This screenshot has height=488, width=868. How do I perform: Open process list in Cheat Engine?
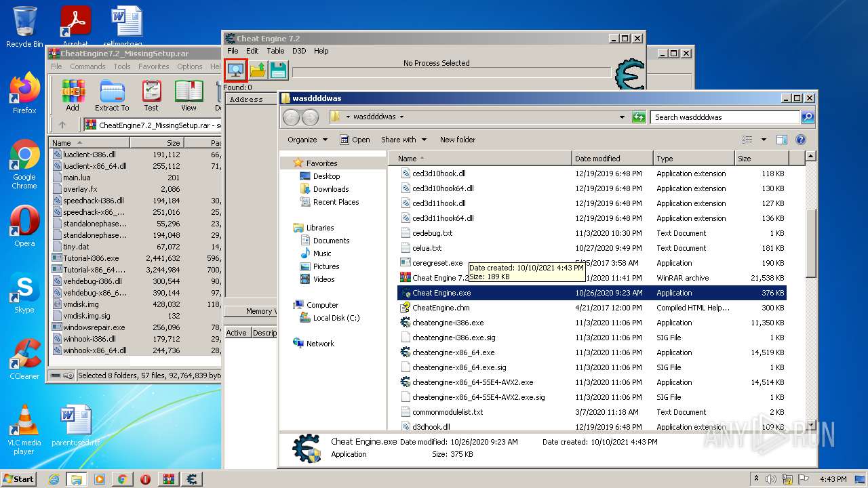click(x=236, y=70)
